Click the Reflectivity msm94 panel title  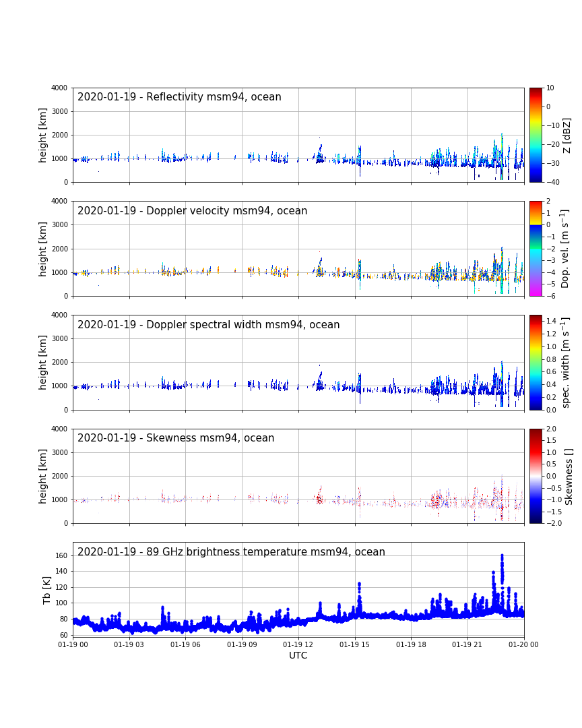point(179,97)
